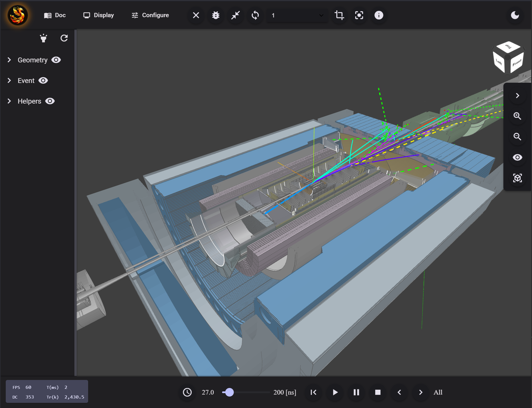Toggle dark mode moon icon
This screenshot has width=532, height=408.
[515, 15]
